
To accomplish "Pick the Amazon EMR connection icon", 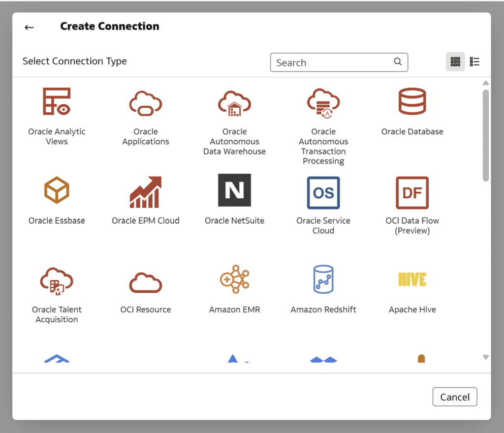I will [x=235, y=279].
